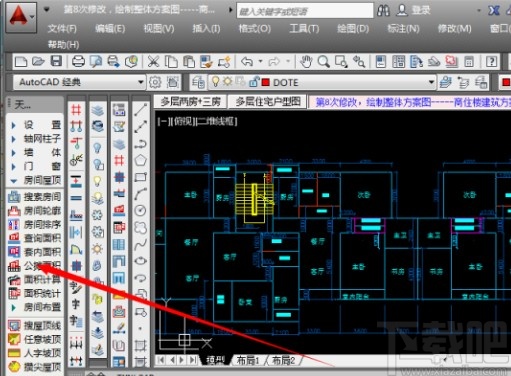Create a new drawing with the New icon

tap(21, 62)
